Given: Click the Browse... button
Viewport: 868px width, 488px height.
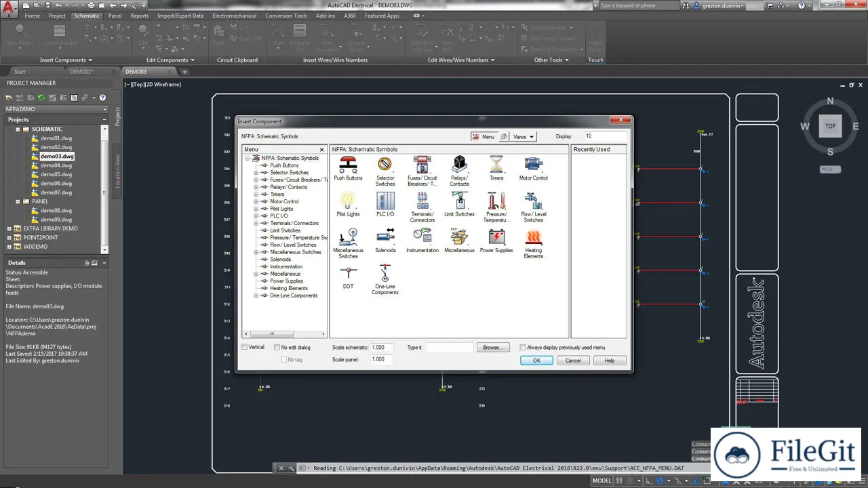Looking at the screenshot, I should pyautogui.click(x=493, y=348).
